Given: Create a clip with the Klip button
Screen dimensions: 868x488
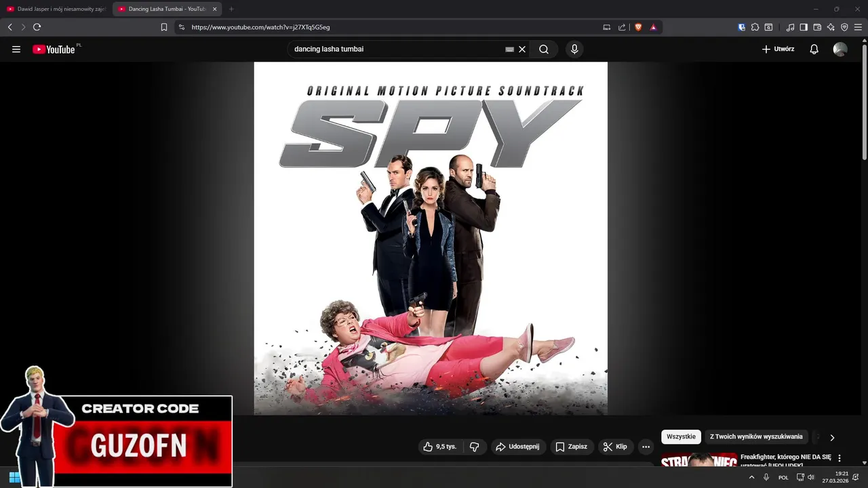Looking at the screenshot, I should (616, 447).
